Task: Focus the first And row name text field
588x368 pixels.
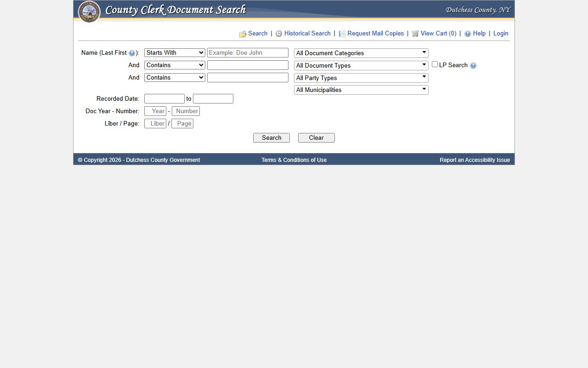Action: tap(248, 65)
